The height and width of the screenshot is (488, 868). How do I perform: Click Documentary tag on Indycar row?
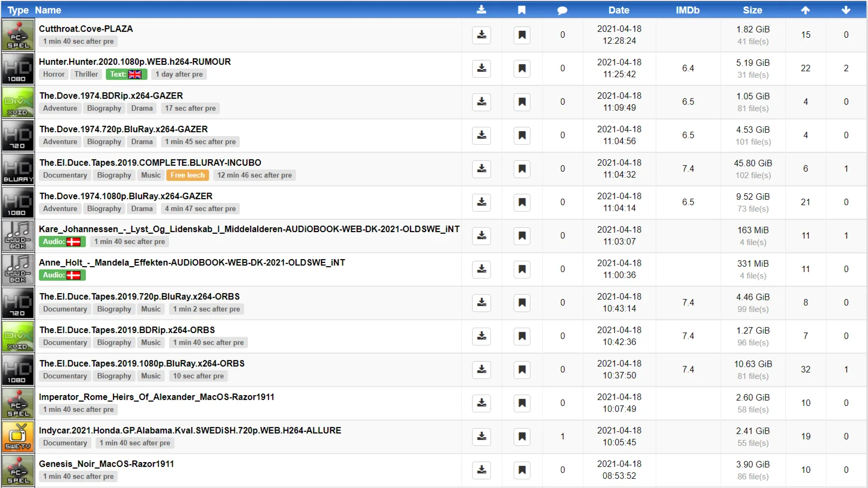click(x=65, y=443)
